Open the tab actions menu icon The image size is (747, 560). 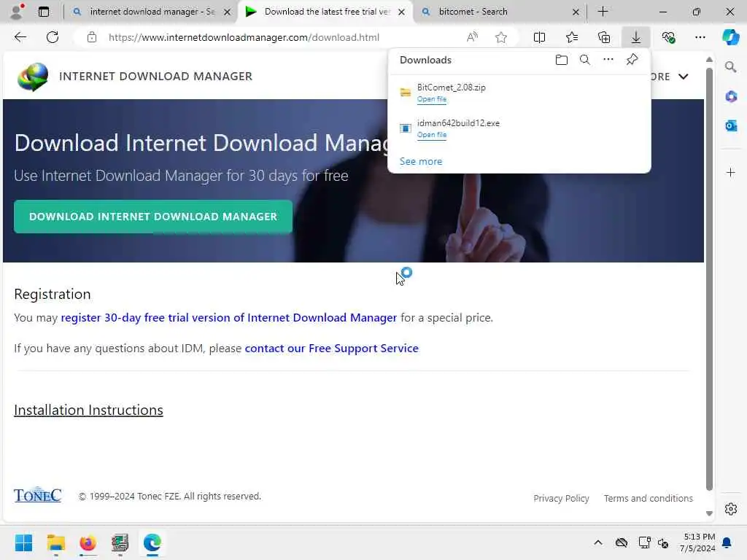[44, 12]
